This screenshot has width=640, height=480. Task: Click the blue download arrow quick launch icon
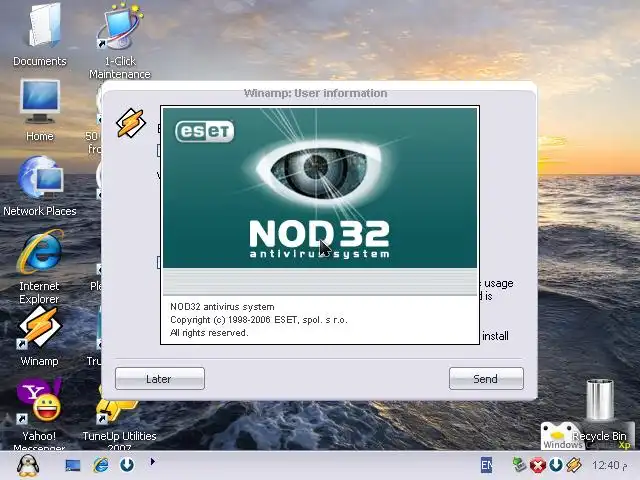[127, 465]
